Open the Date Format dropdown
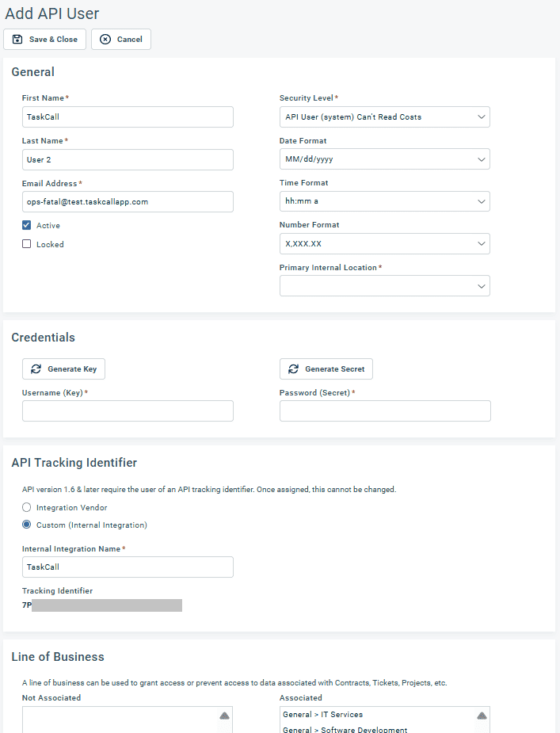560x733 pixels. 385,159
